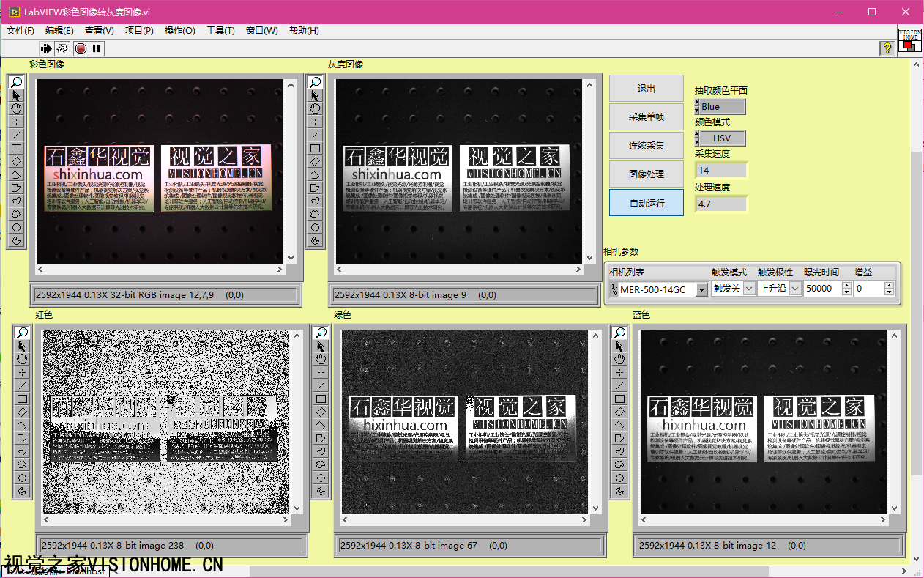
Task: Open the 帮助(H) menu
Action: point(304,31)
